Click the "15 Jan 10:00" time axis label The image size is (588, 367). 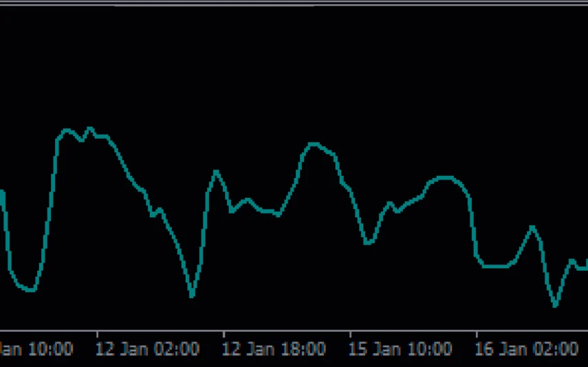click(x=401, y=349)
